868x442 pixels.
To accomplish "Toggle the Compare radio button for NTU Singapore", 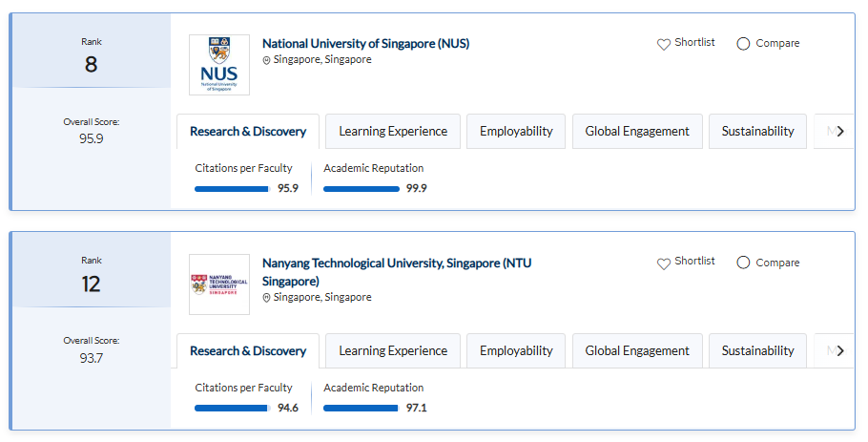I will [x=743, y=263].
